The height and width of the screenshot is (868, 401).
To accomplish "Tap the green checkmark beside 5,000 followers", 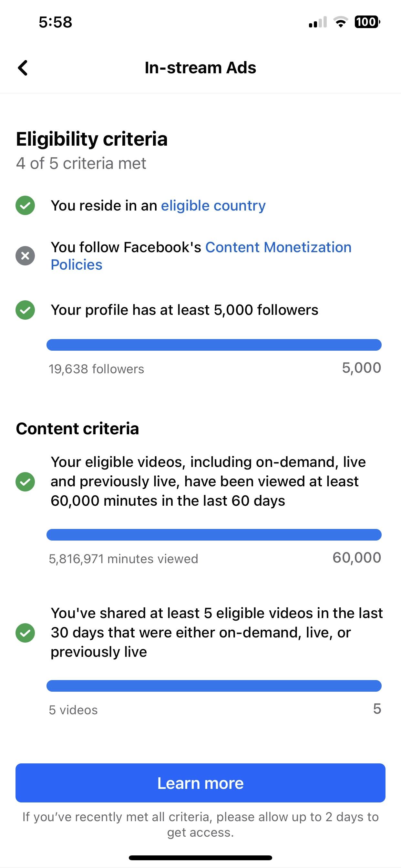I will tap(25, 310).
